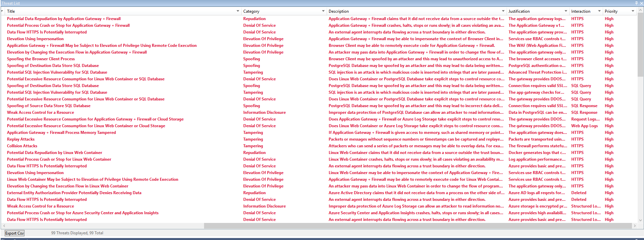Select the "Replay Attacks" threat row

(21, 139)
